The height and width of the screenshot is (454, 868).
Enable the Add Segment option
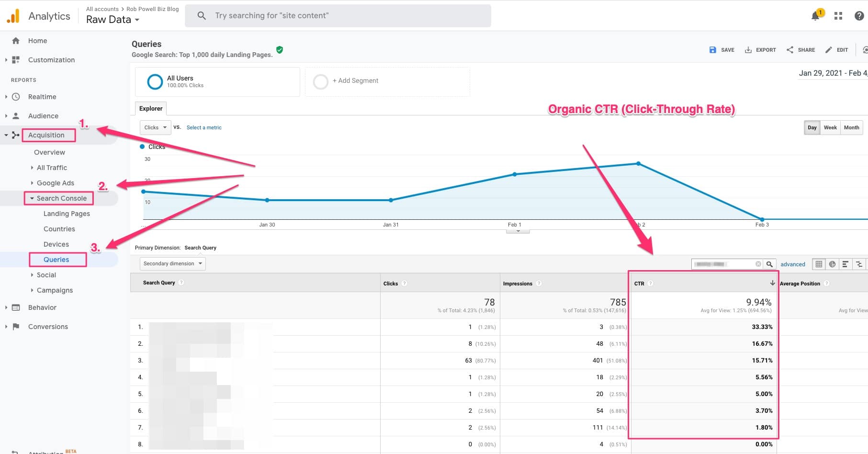point(320,81)
